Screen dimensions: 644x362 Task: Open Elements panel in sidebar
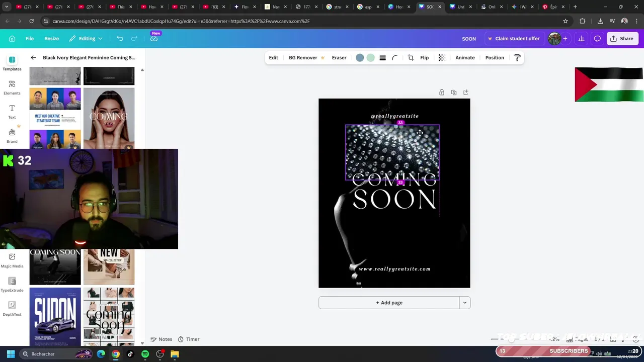click(x=12, y=87)
